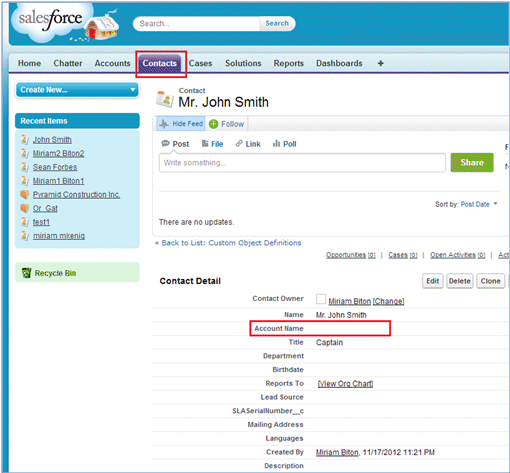
Task: Click the plus icon for all tabs
Action: coord(380,63)
